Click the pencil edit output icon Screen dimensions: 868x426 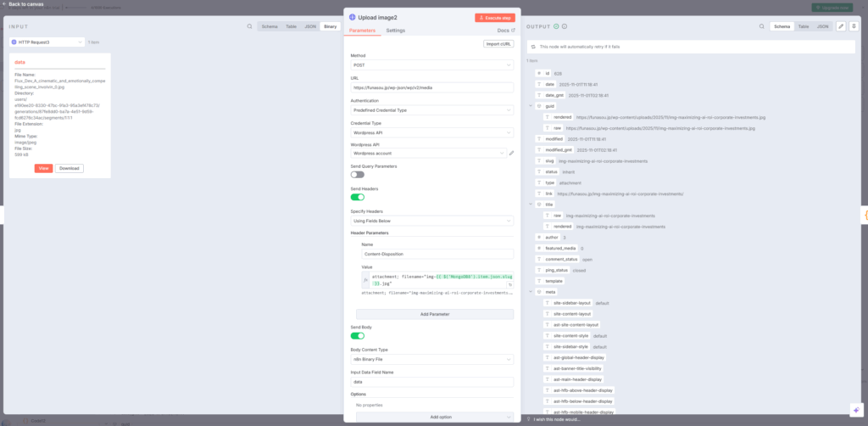(840, 26)
